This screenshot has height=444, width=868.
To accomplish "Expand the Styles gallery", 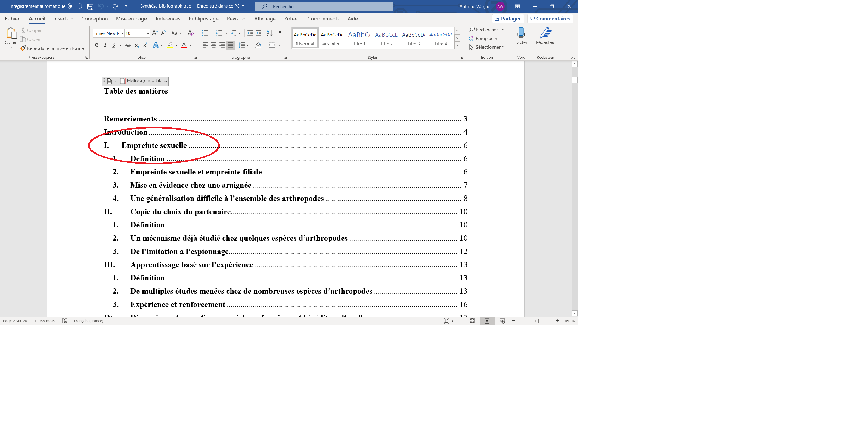I will [x=457, y=45].
